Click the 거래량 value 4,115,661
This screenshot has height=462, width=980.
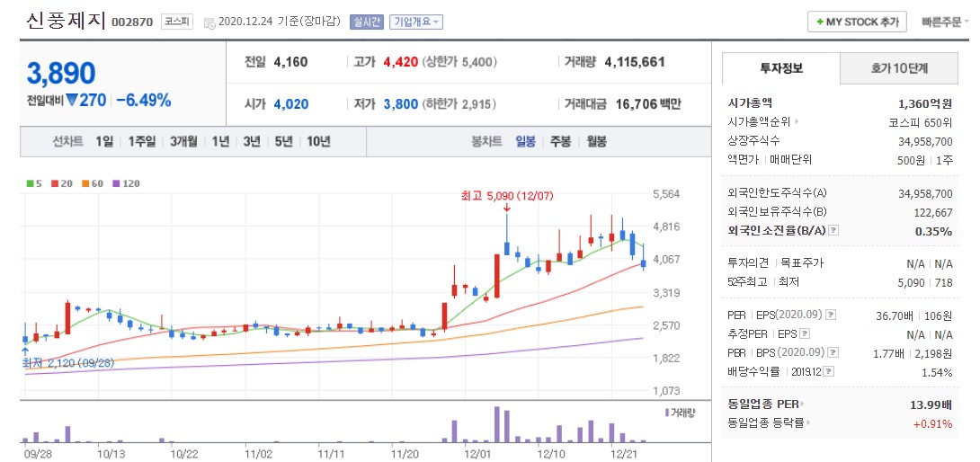point(635,62)
